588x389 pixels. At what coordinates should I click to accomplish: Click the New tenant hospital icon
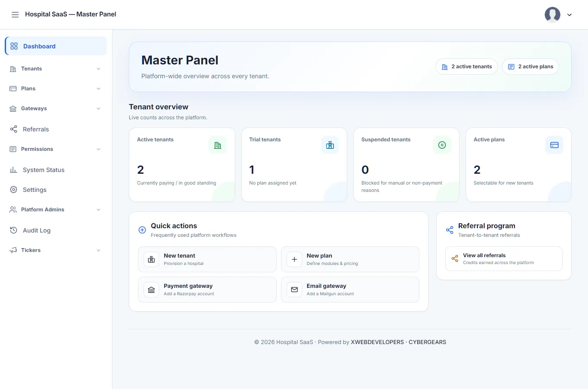(151, 259)
